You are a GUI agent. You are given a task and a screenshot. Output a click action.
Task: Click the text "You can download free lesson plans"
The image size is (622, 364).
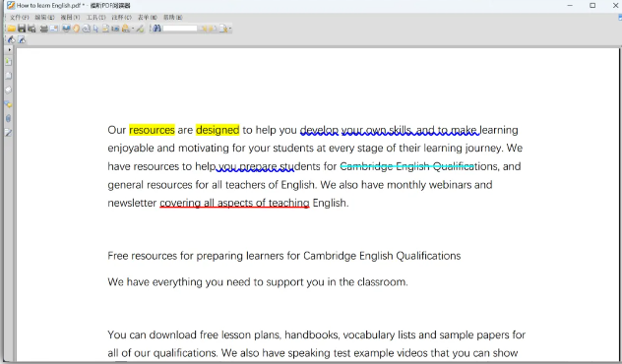(x=194, y=334)
